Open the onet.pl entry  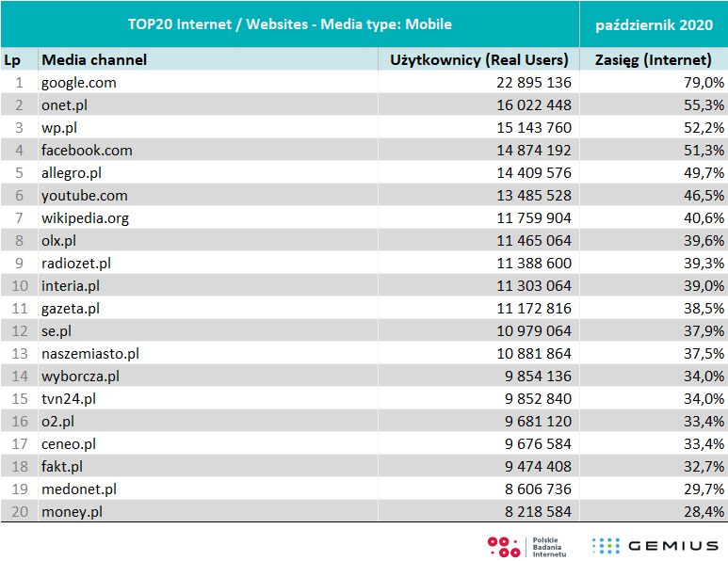point(64,105)
